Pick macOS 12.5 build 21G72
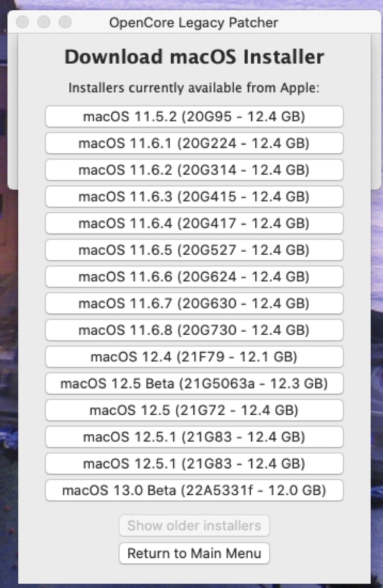Image resolution: width=383 pixels, height=588 pixels. (x=194, y=410)
